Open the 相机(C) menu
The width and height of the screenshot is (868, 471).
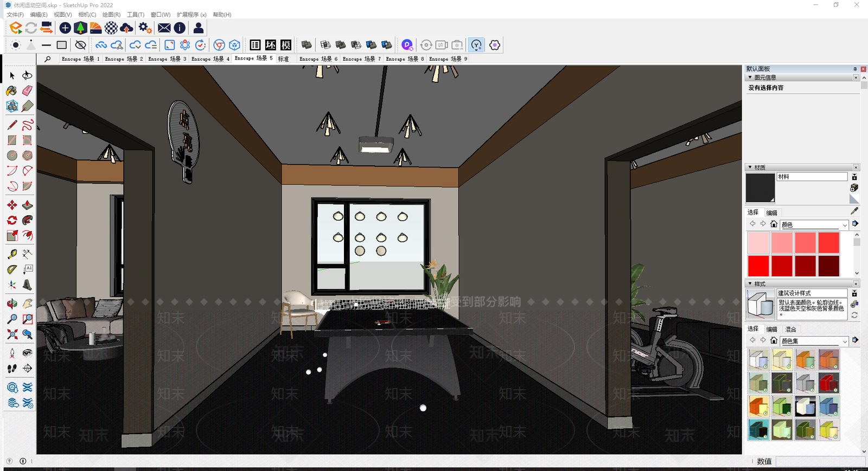(x=87, y=15)
